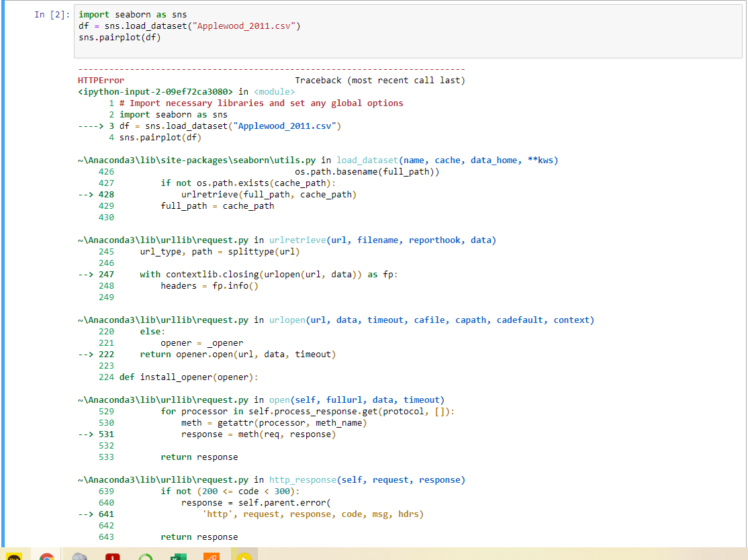748x560 pixels.
Task: Open the green ring icon in the taskbar
Action: pyautogui.click(x=144, y=556)
